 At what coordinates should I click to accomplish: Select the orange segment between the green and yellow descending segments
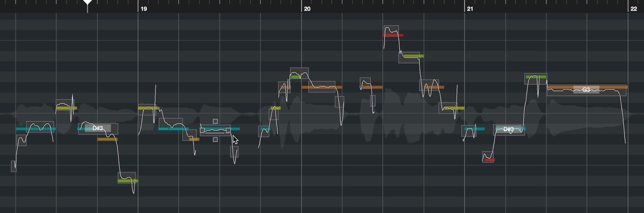(429, 85)
